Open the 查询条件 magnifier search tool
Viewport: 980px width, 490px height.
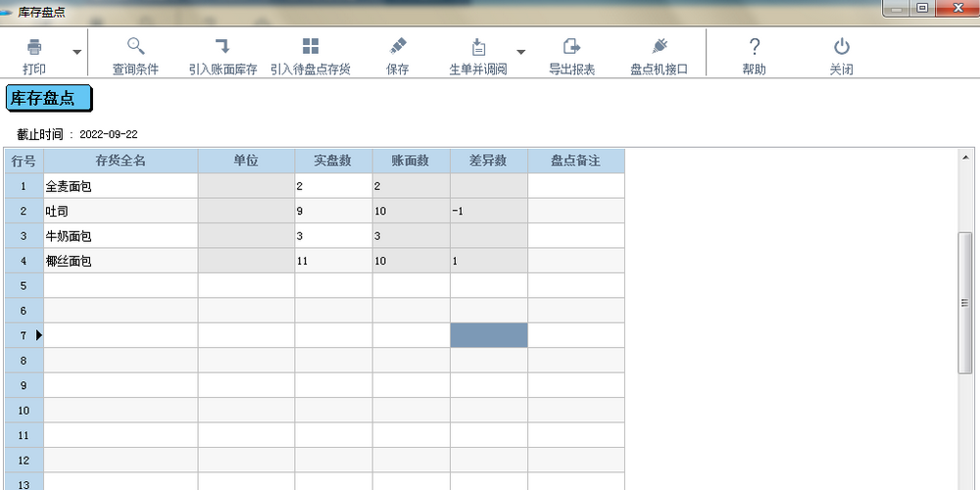coord(135,46)
